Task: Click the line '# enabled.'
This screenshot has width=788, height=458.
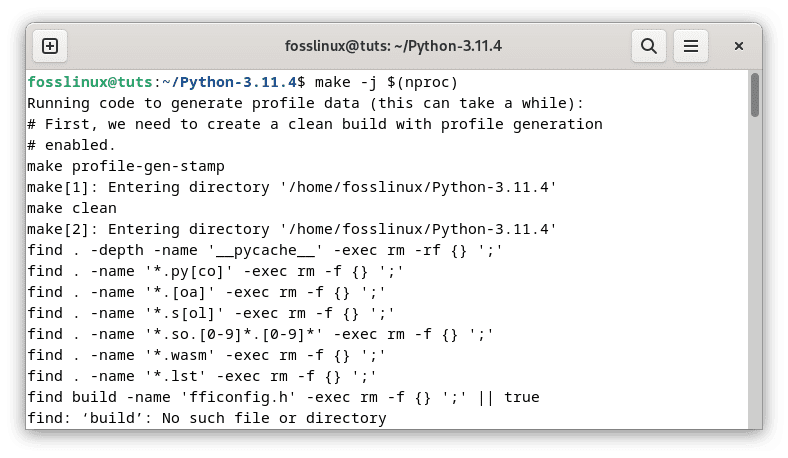Action: coord(71,145)
